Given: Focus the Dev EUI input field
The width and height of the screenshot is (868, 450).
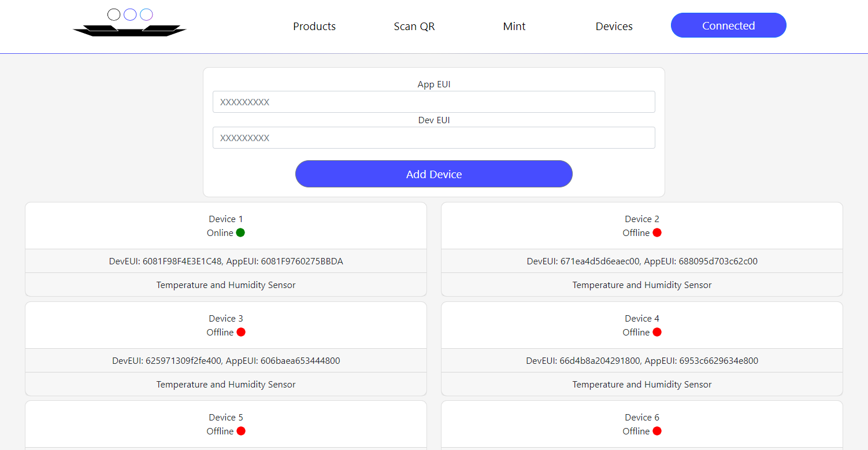Looking at the screenshot, I should 434,138.
